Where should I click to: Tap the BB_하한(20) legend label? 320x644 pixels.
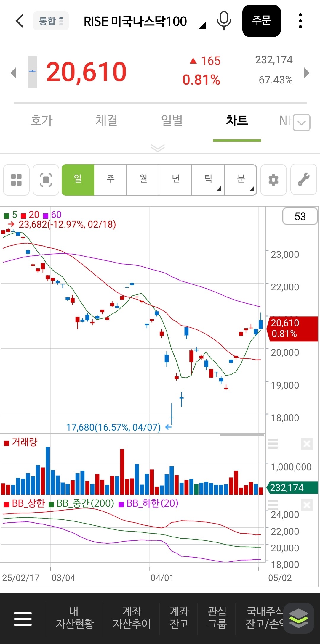pyautogui.click(x=148, y=503)
